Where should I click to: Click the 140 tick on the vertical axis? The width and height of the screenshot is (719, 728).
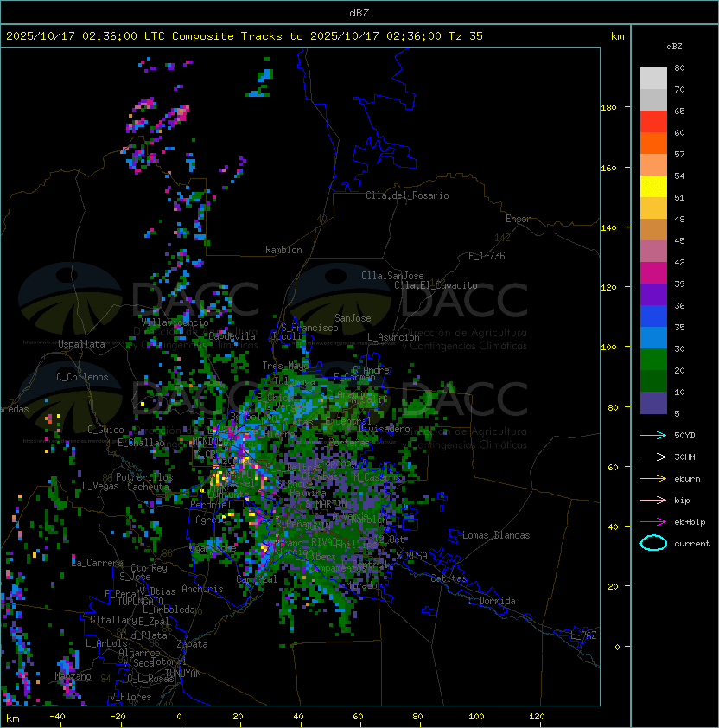click(x=608, y=227)
